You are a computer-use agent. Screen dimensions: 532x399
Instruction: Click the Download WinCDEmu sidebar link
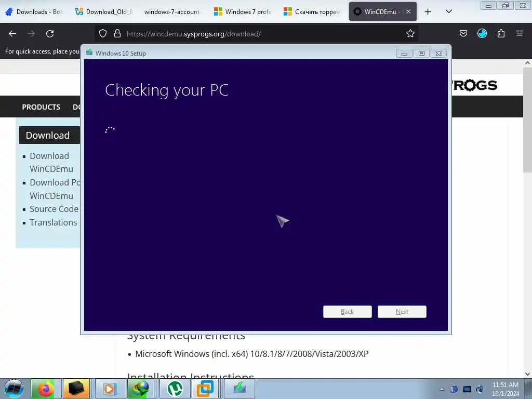(x=51, y=162)
